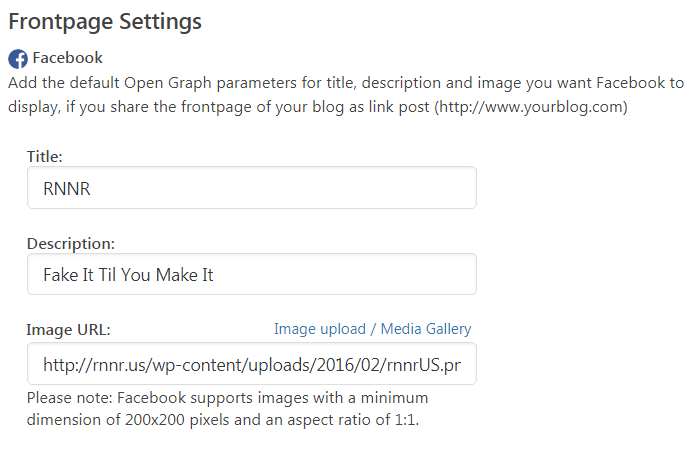Focus the Title input field containing RNNR
Viewport: 698px width, 453px height.
tap(252, 188)
